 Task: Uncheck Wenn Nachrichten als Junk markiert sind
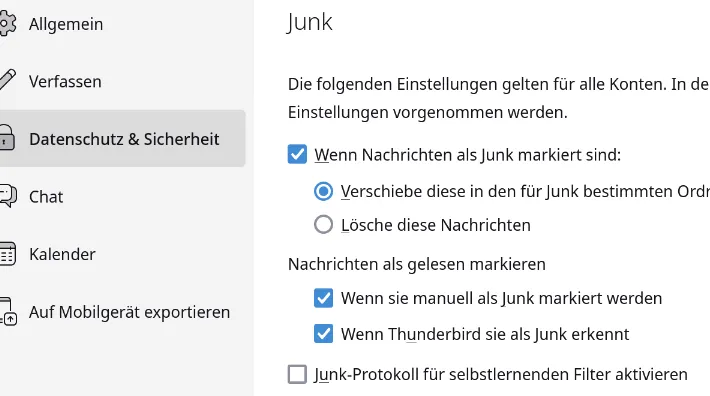[297, 154]
